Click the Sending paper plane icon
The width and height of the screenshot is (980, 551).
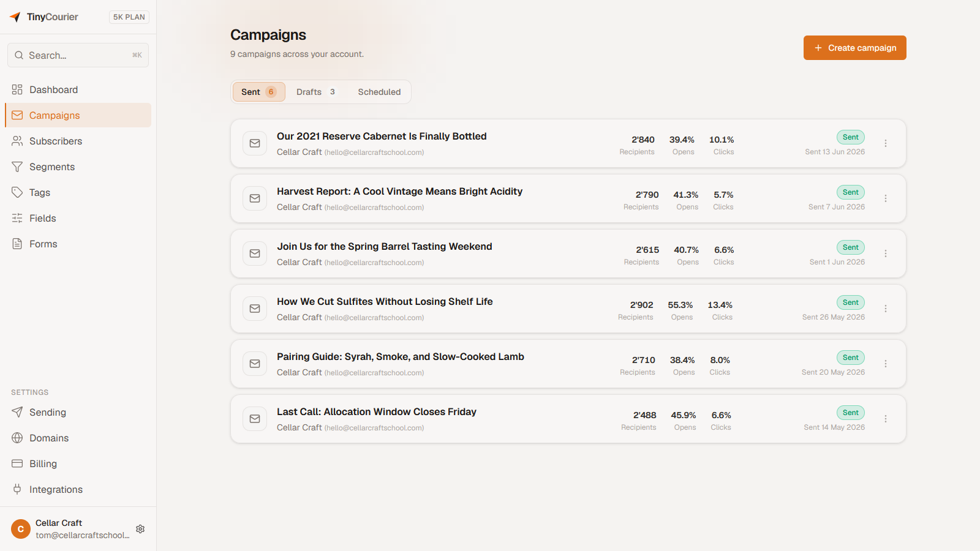[x=17, y=412]
